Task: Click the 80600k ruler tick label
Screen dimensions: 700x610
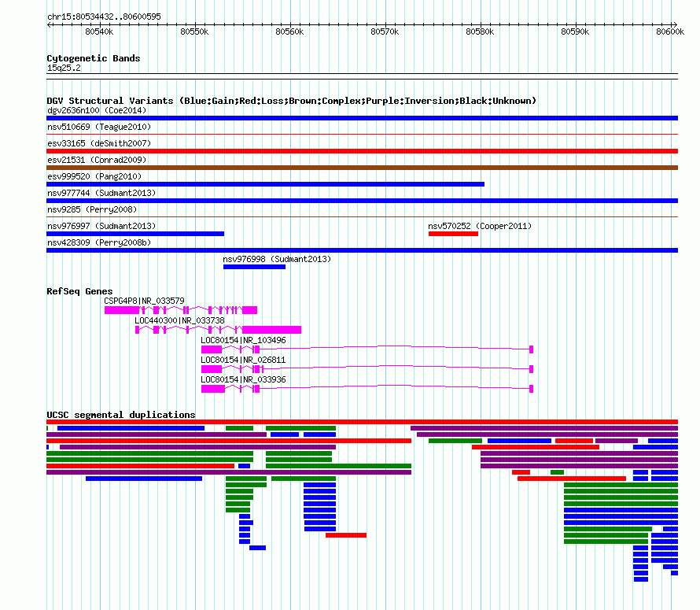Action: click(669, 31)
